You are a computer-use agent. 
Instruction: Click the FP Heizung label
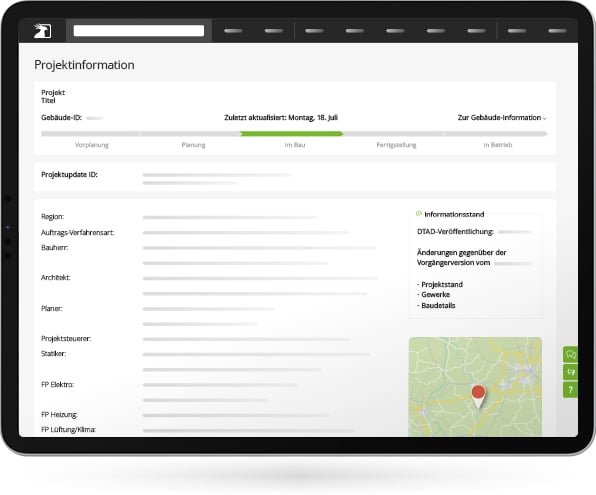click(x=59, y=414)
